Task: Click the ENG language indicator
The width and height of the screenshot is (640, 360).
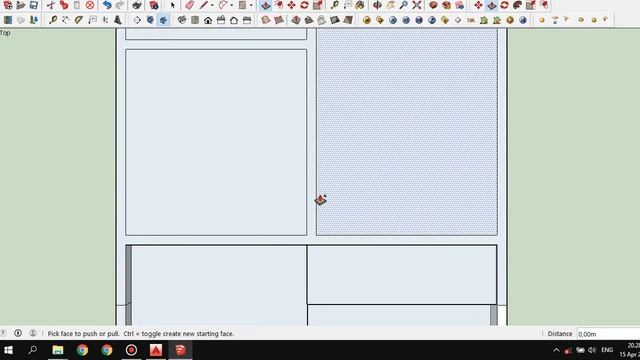Action: (607, 350)
